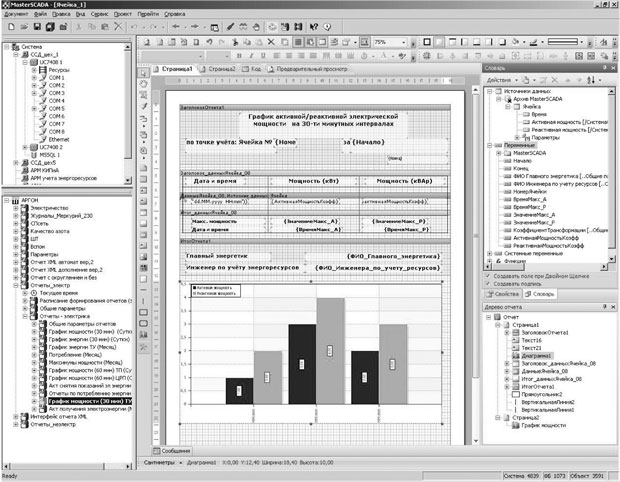Screen dimensions: 620x482
Task: Toggle grid display in report toolbar
Action: pos(298,42)
